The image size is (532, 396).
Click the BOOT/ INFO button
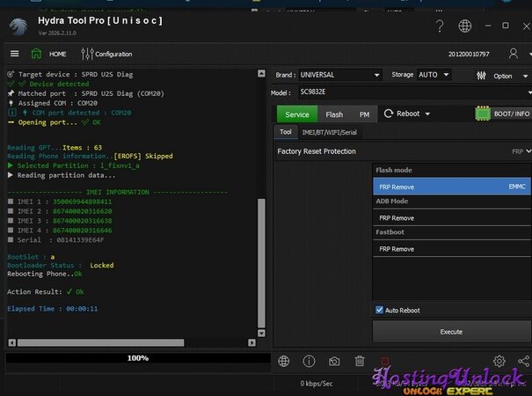pyautogui.click(x=502, y=114)
